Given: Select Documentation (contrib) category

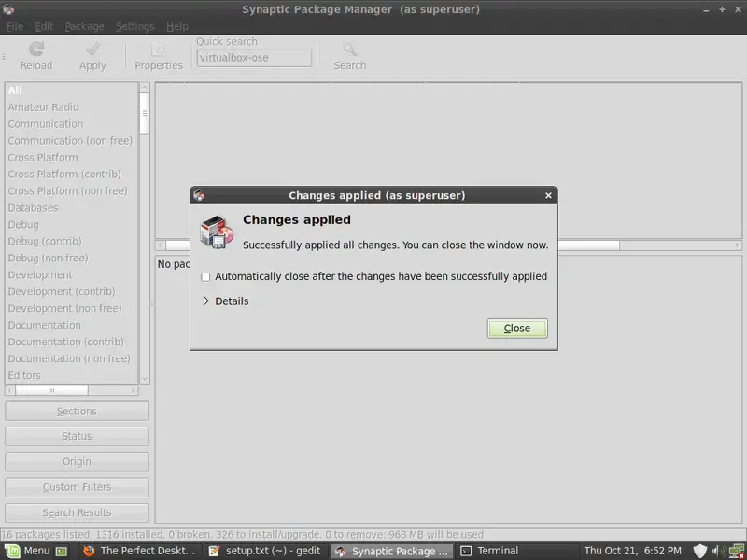Looking at the screenshot, I should click(x=72, y=342).
